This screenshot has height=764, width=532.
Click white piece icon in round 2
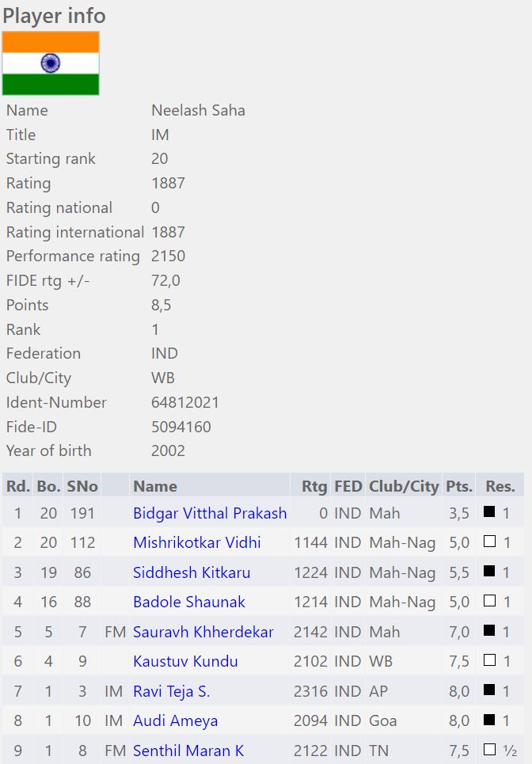pos(489,542)
